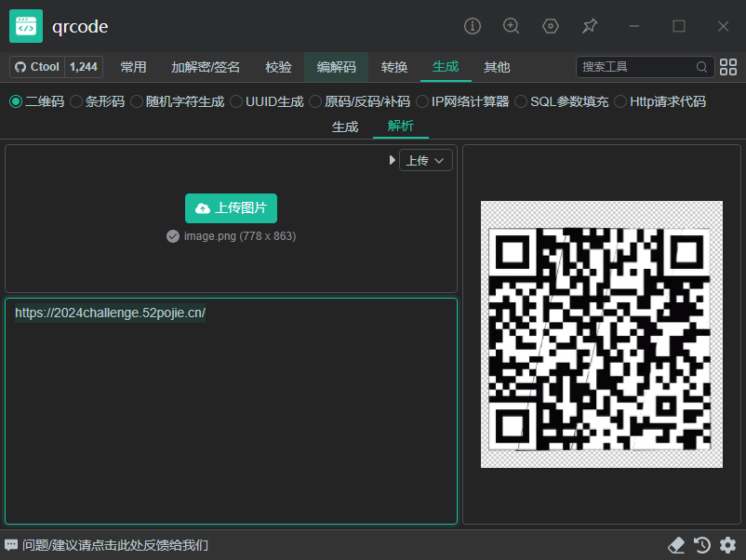Image resolution: width=746 pixels, height=560 pixels.
Task: Switch to the 生成 sub-tab below radios
Action: point(345,127)
